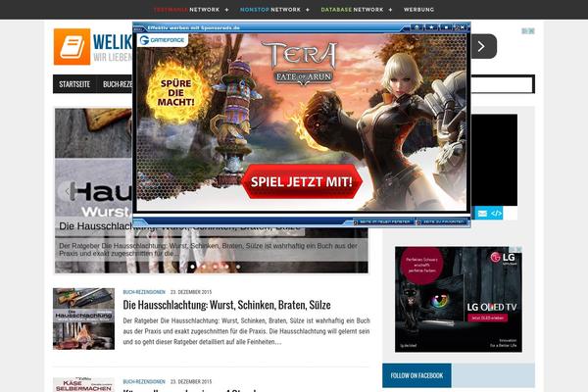588x392 pixels.
Task: Click the search input field in header
Action: coord(502,84)
